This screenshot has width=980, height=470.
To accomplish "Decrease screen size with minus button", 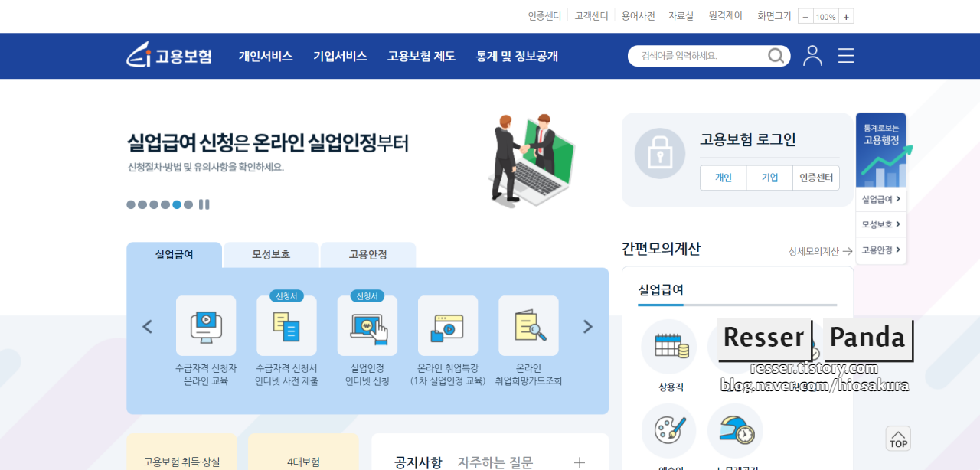I will [x=805, y=16].
